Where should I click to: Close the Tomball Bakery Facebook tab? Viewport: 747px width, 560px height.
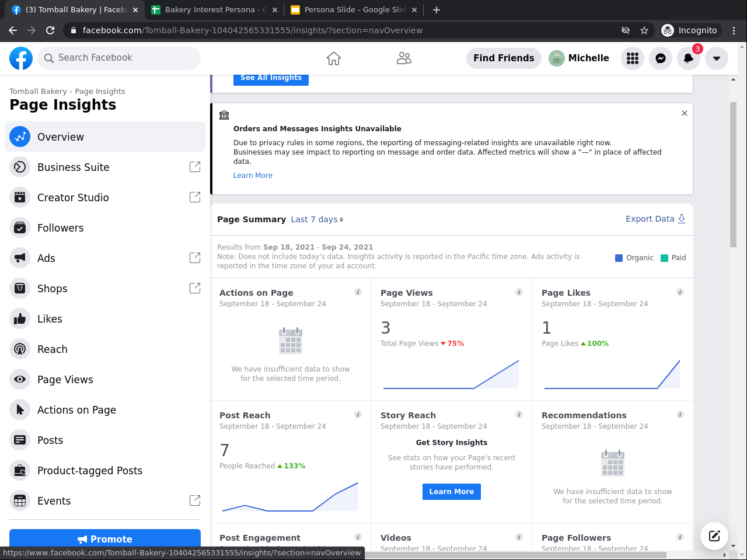click(x=135, y=10)
